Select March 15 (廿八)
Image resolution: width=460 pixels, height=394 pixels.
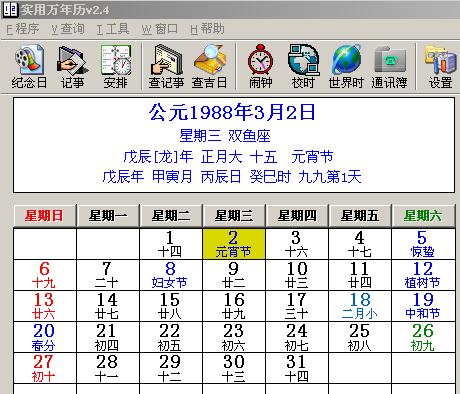pyautogui.click(x=171, y=306)
